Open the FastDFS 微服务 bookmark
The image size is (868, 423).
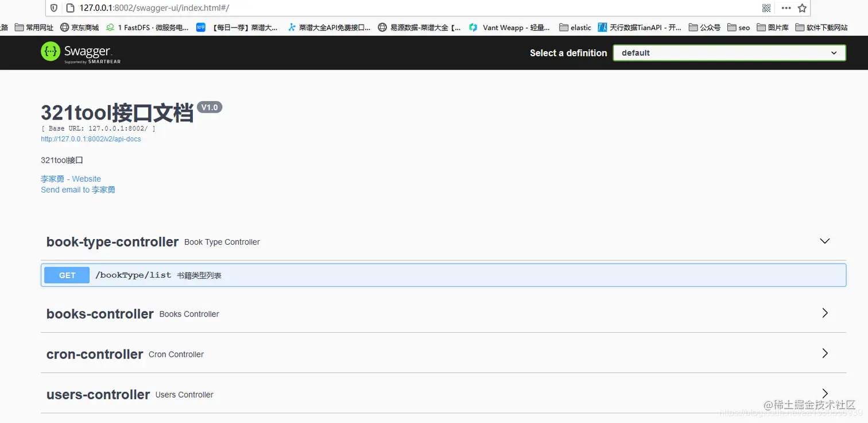point(148,27)
